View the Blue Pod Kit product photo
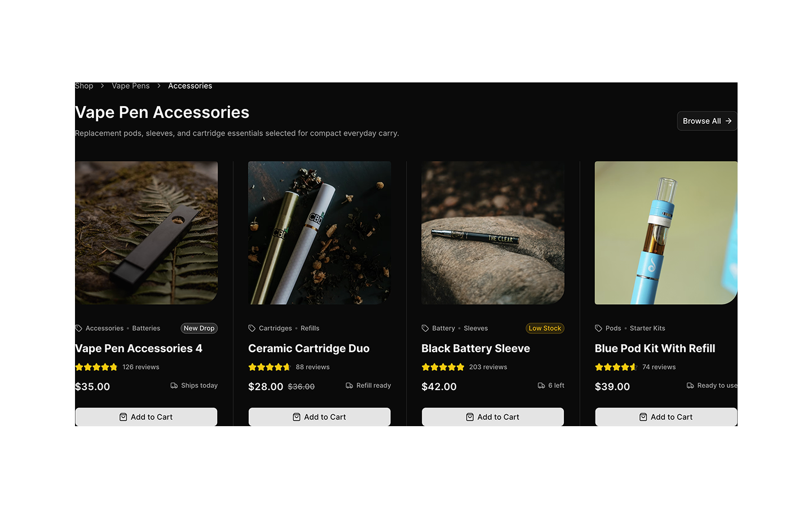 666,233
